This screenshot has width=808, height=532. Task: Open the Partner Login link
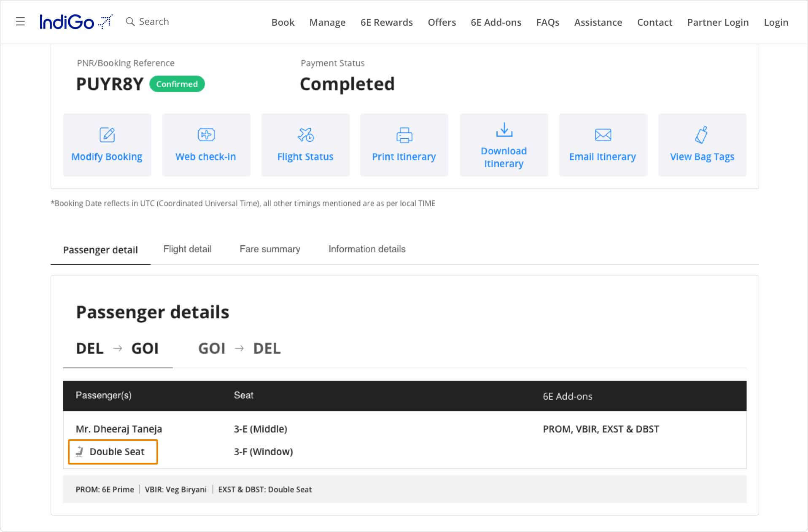(718, 22)
